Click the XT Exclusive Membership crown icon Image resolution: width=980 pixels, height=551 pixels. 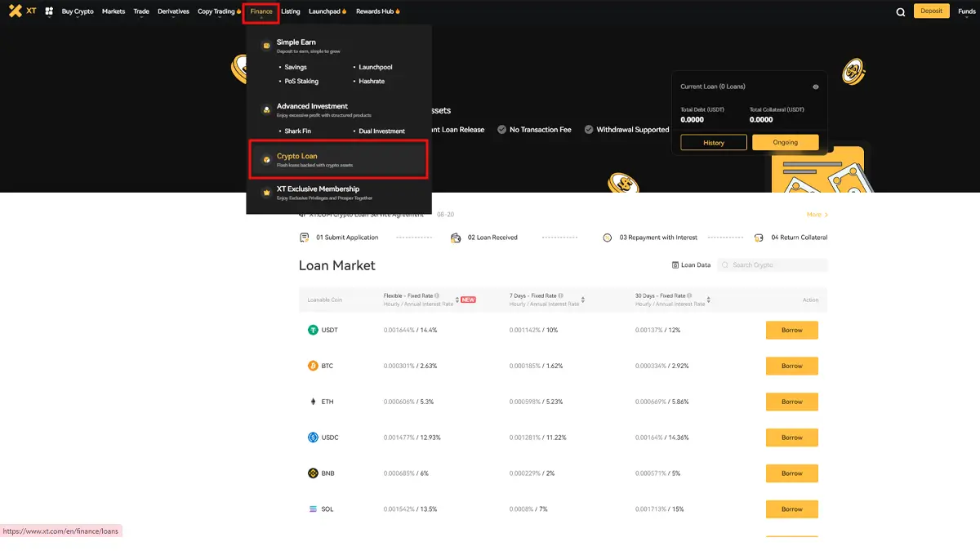[x=265, y=193]
